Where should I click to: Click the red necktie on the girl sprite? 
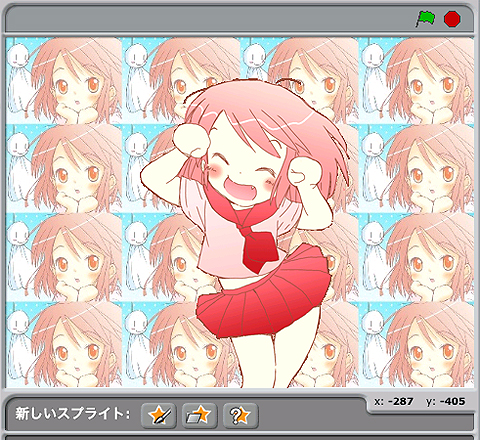[x=258, y=245]
